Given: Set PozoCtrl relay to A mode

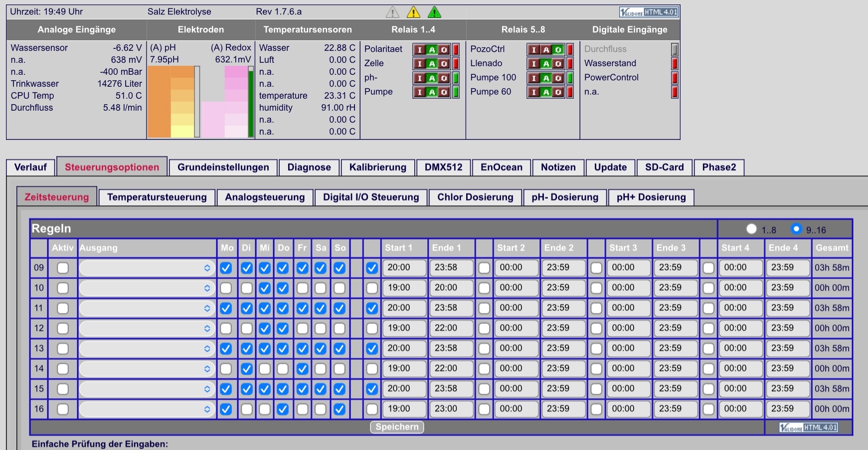Looking at the screenshot, I should (x=546, y=49).
